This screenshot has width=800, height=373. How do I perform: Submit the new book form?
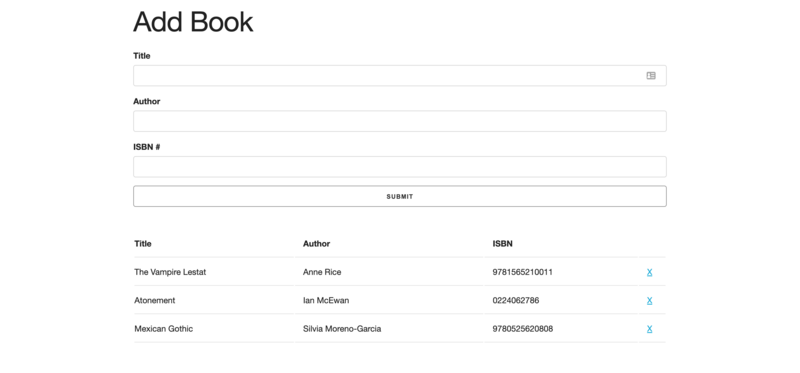(399, 196)
